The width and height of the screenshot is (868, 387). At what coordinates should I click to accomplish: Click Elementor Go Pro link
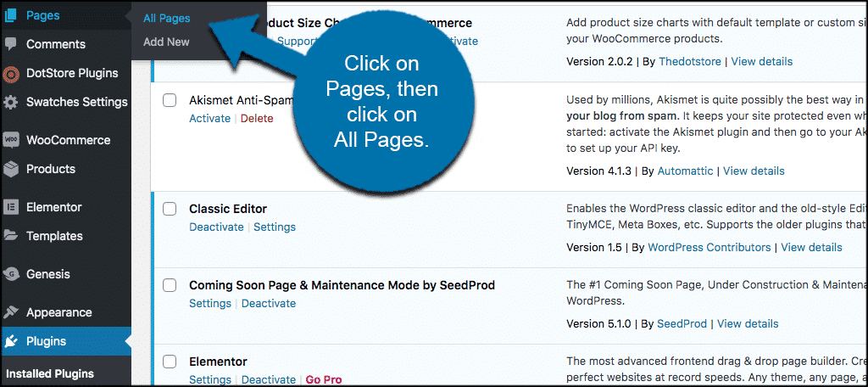click(x=324, y=380)
